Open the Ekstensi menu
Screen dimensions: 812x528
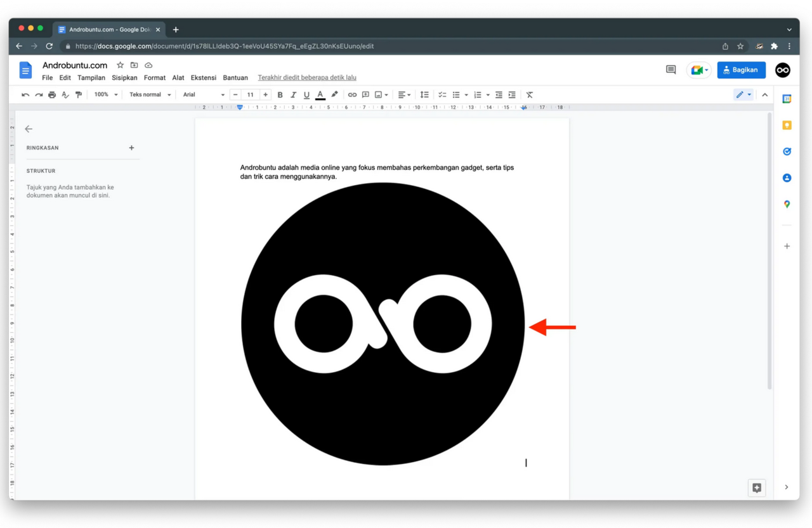(x=204, y=78)
